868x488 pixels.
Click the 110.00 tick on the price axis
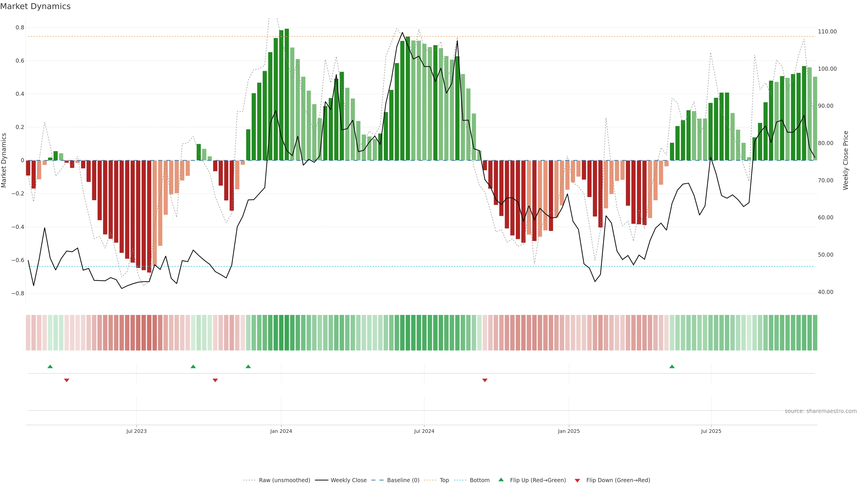827,32
